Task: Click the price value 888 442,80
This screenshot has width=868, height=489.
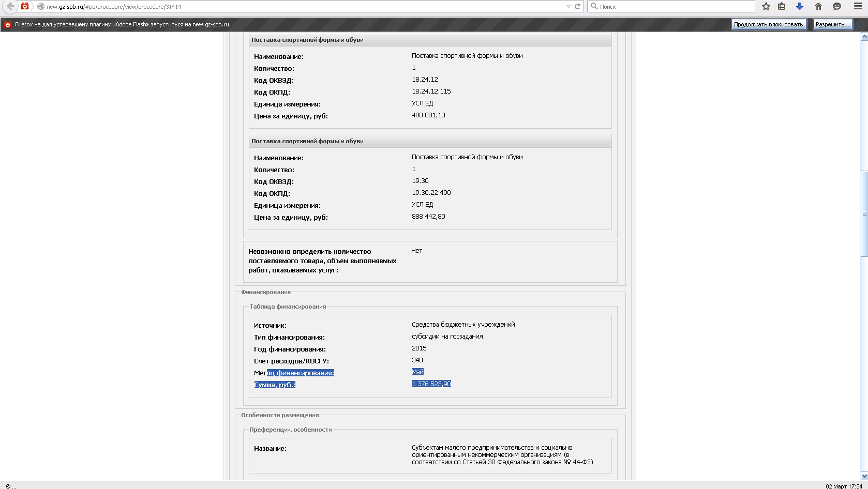Action: click(428, 217)
